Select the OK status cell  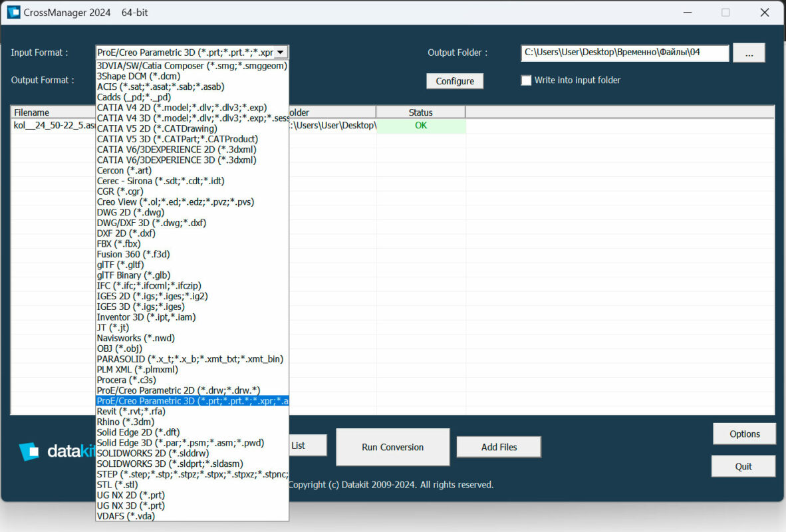point(421,126)
